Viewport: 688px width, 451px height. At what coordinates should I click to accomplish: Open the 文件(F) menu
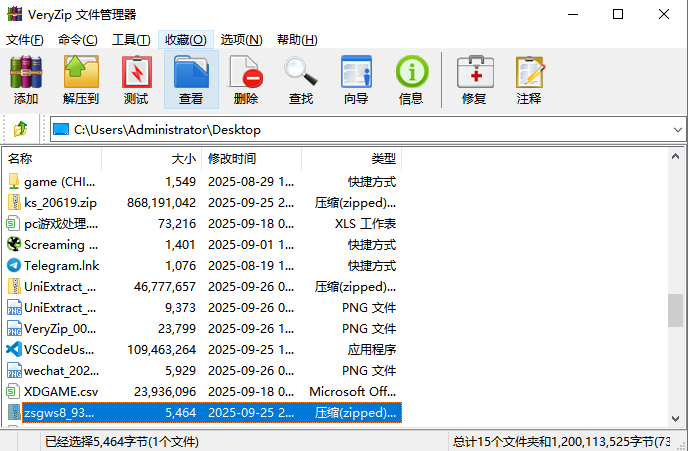[25, 40]
